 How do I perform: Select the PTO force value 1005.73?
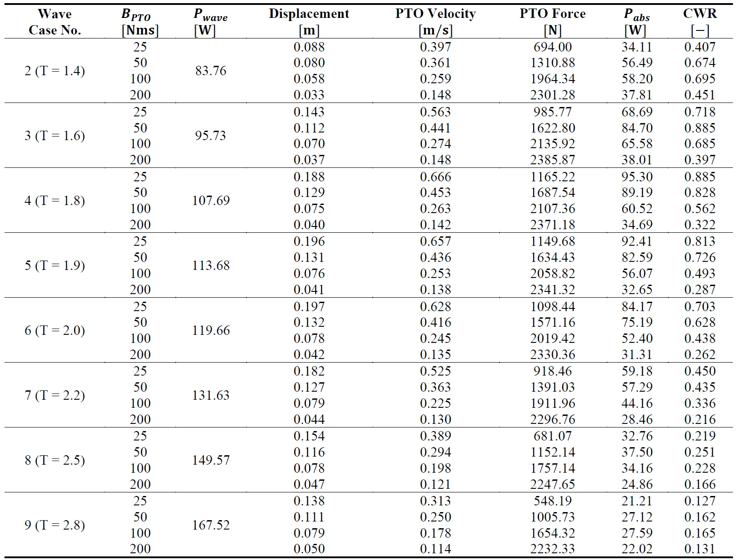point(553,517)
